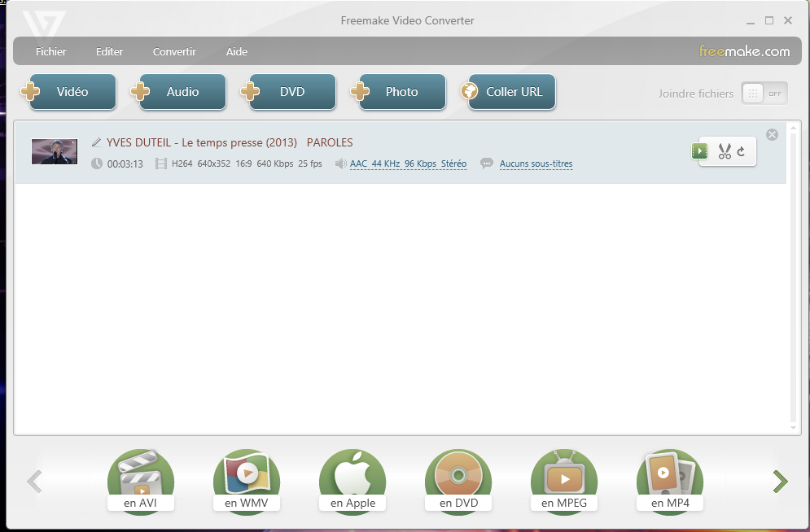Open the scissors cut editor
This screenshot has height=532, width=810.
tap(725, 151)
